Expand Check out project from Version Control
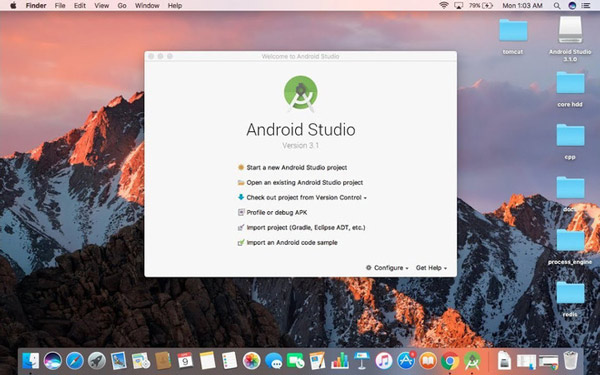This screenshot has width=600, height=375. tap(302, 197)
